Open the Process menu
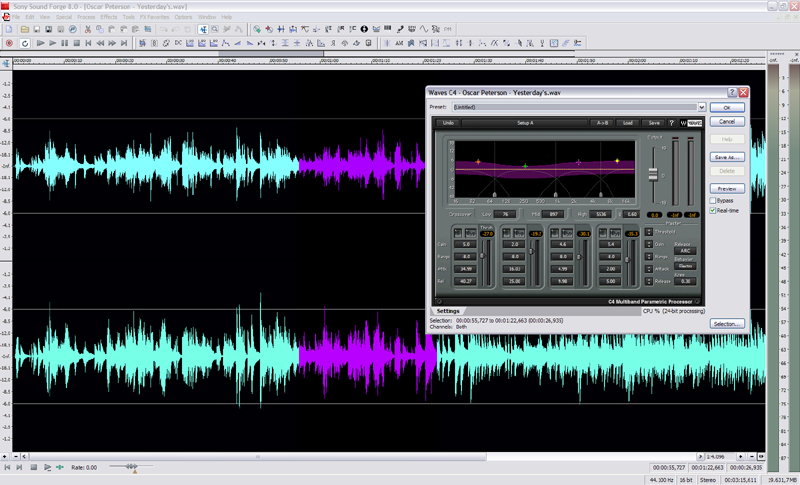 (86, 17)
